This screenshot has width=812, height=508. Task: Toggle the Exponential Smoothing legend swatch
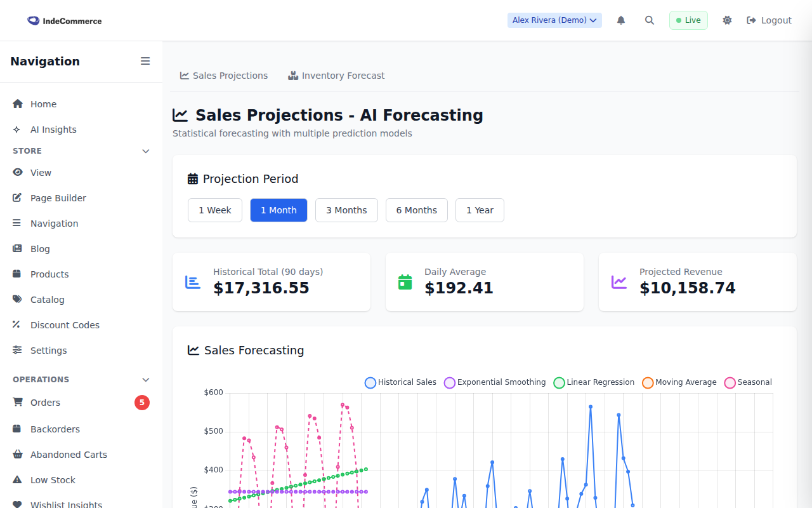pos(450,383)
